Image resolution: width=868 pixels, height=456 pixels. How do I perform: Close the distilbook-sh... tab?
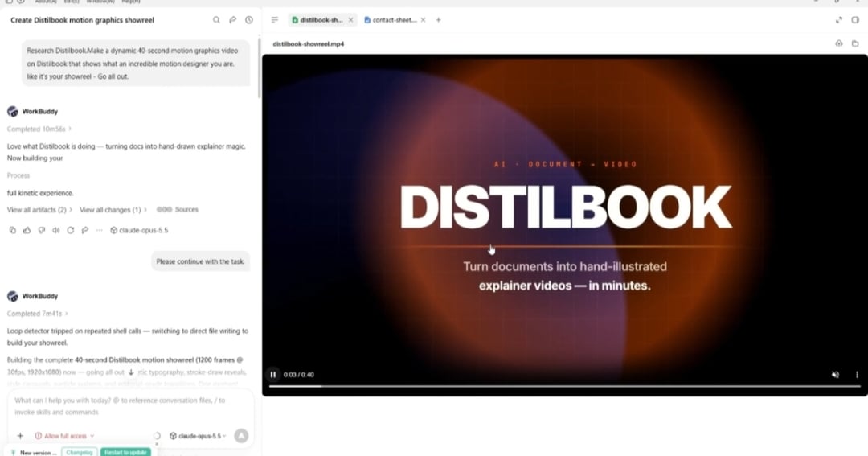(x=350, y=20)
